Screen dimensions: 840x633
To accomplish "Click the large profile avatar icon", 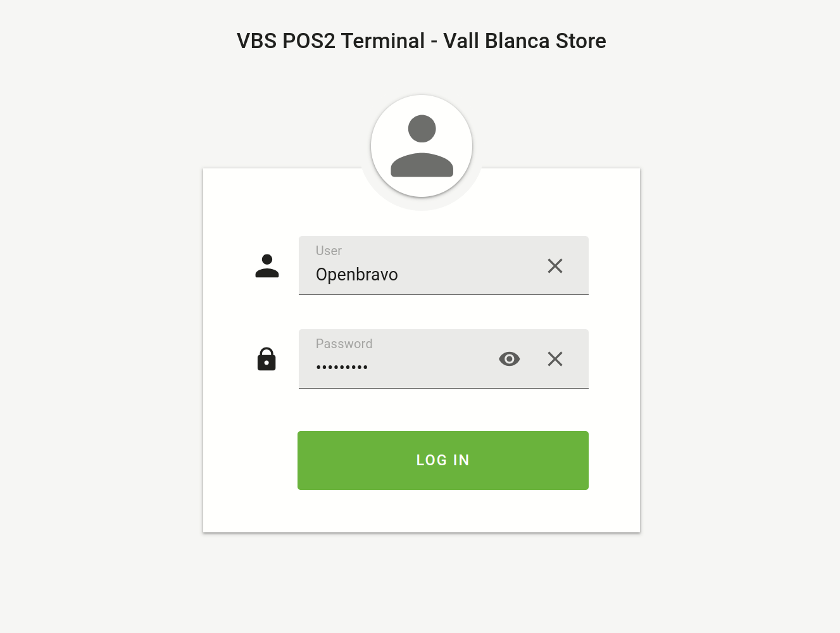I will click(422, 147).
